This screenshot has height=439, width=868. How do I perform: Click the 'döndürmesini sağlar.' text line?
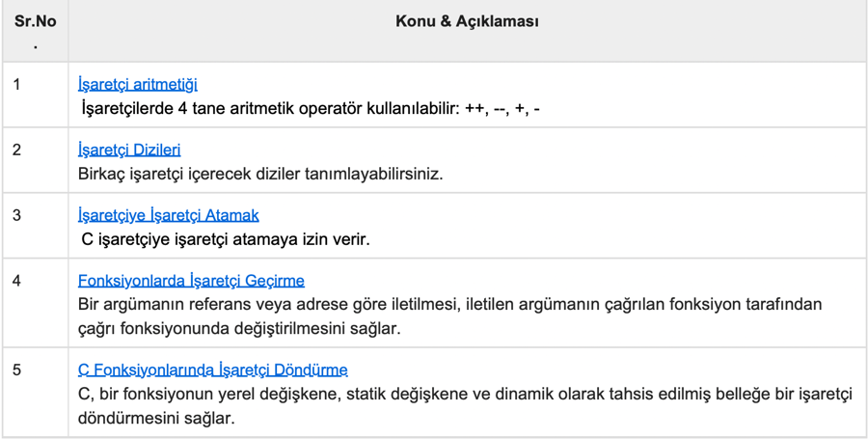tap(156, 418)
